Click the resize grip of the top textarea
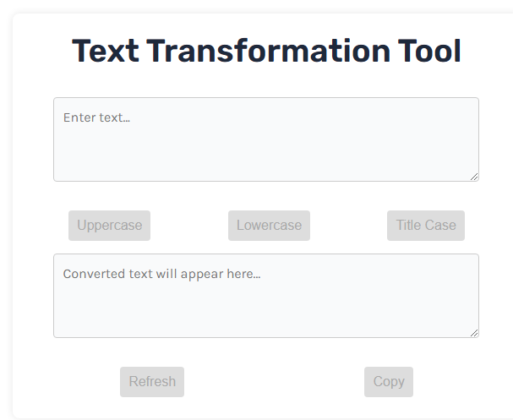This screenshot has height=420, width=513. click(x=474, y=176)
